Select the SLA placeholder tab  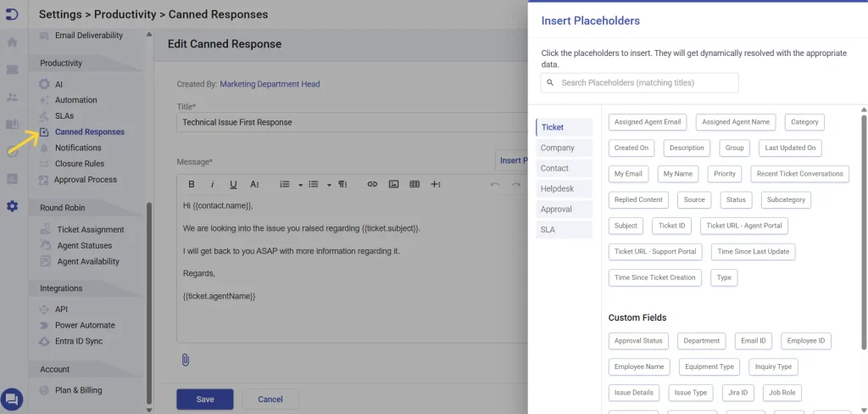pos(564,229)
